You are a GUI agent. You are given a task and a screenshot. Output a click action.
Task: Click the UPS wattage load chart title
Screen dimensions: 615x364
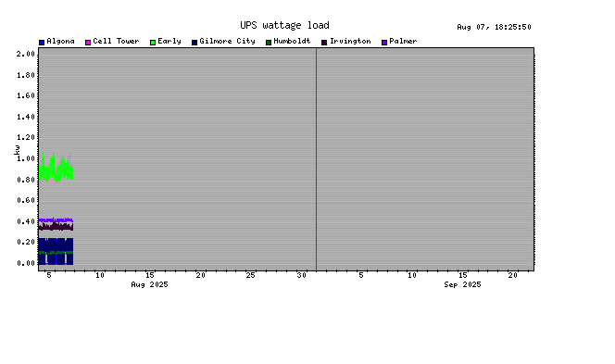284,26
